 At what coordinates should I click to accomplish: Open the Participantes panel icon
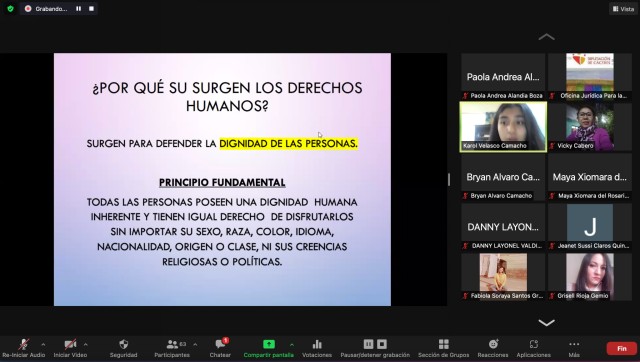(x=172, y=344)
